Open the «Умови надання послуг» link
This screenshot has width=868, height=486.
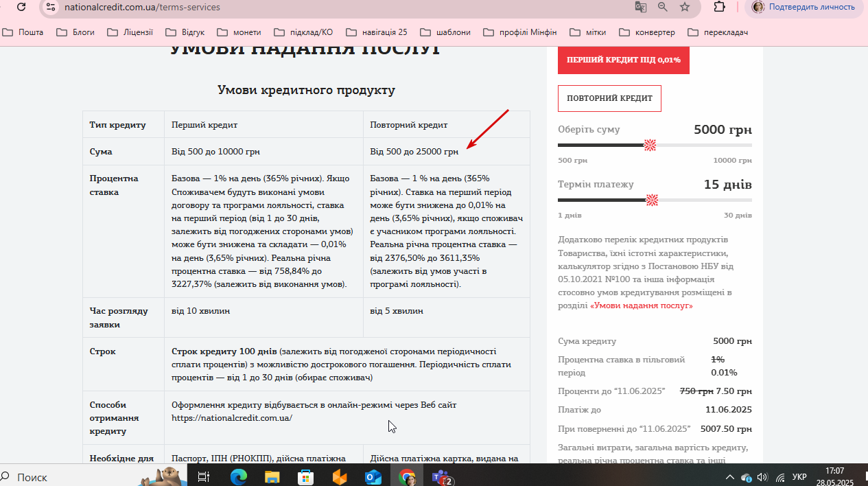[642, 305]
